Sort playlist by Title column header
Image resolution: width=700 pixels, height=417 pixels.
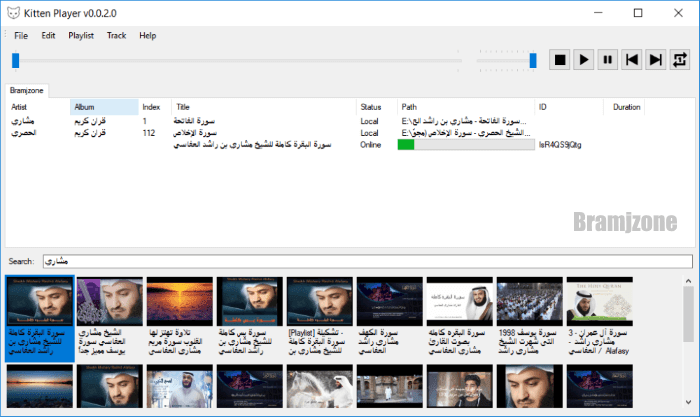point(264,107)
